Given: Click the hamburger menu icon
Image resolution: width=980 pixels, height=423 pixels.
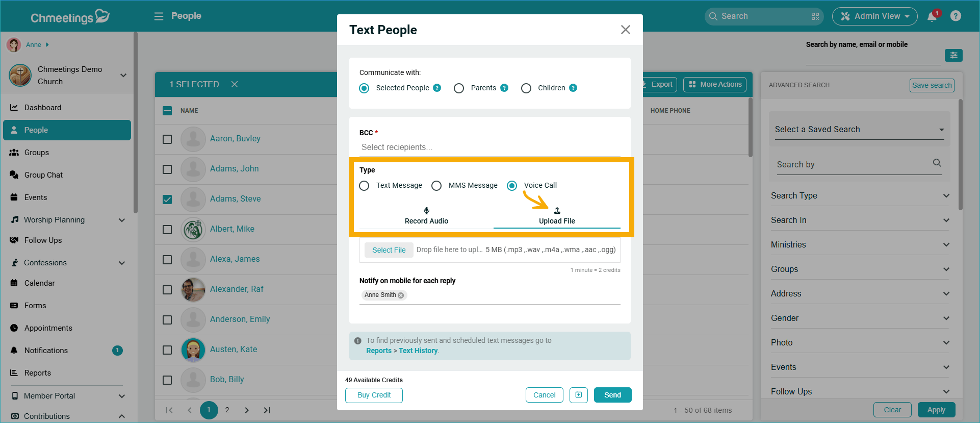Looking at the screenshot, I should click(x=159, y=16).
